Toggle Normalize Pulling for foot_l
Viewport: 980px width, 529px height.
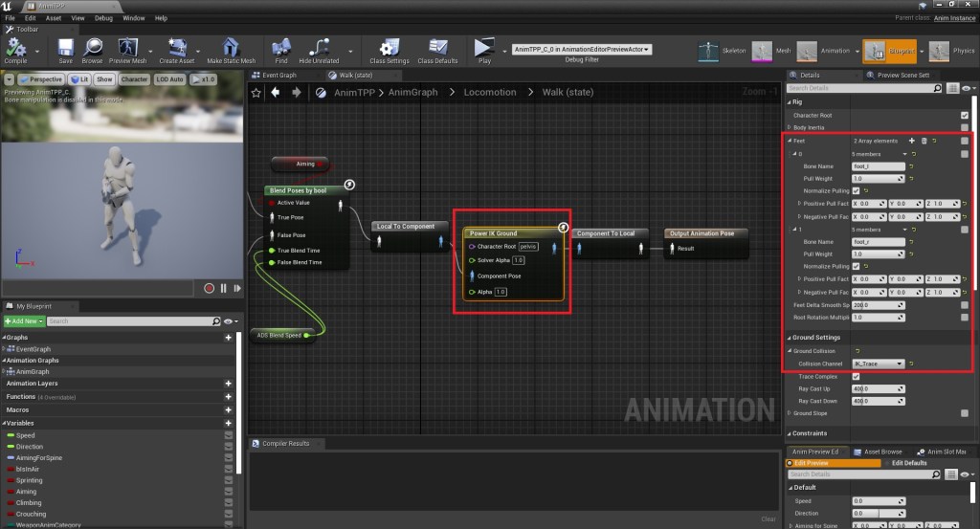856,190
